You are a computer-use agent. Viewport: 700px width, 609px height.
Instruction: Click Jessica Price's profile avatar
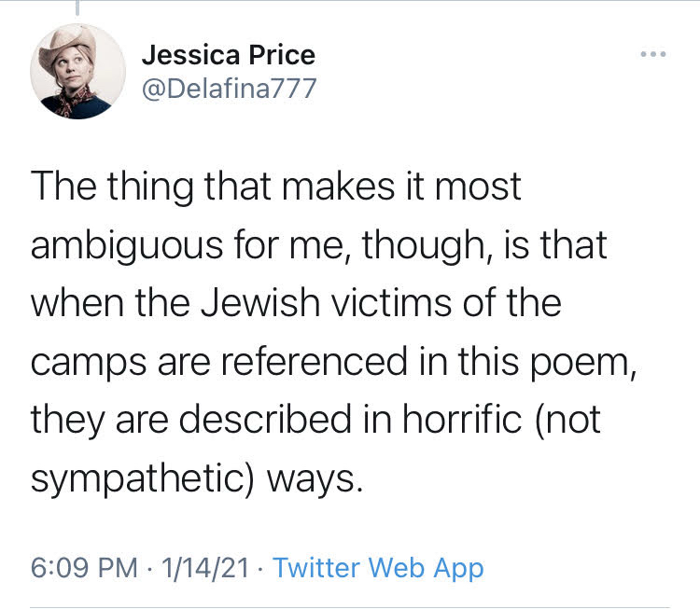coord(78,71)
